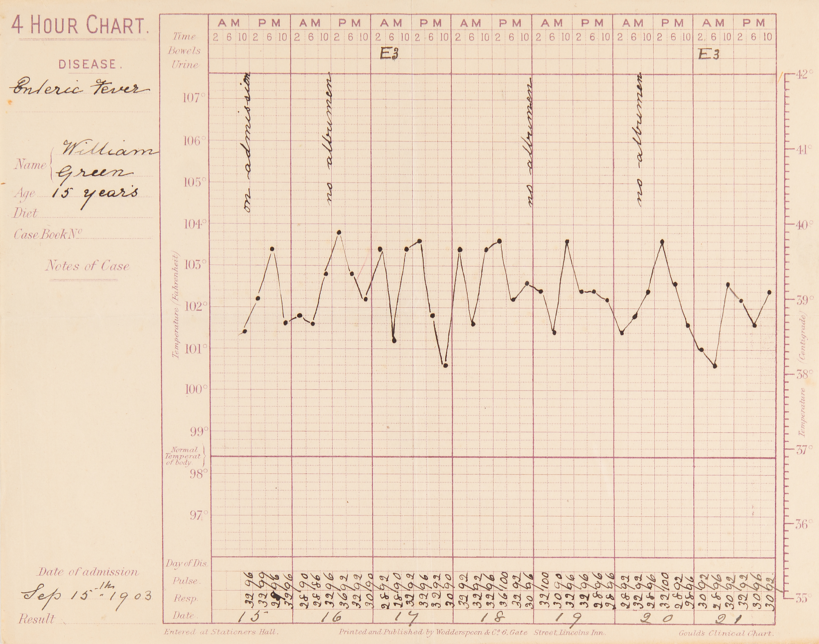Click 'Entered at Stationers Hall' footer text

tap(221, 632)
